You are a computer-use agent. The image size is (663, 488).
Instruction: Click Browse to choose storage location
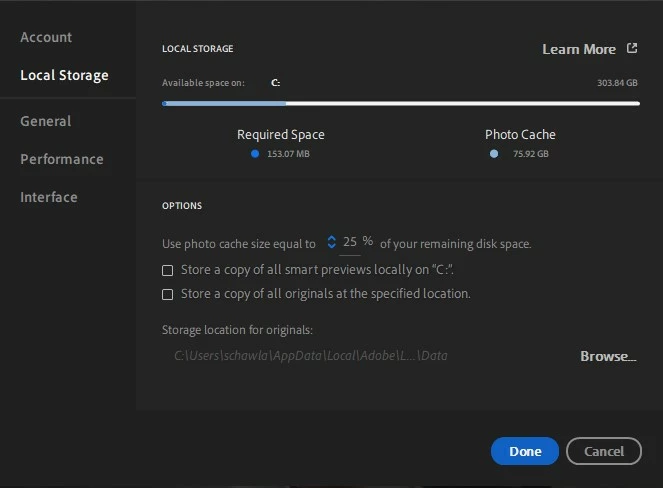[x=608, y=356]
